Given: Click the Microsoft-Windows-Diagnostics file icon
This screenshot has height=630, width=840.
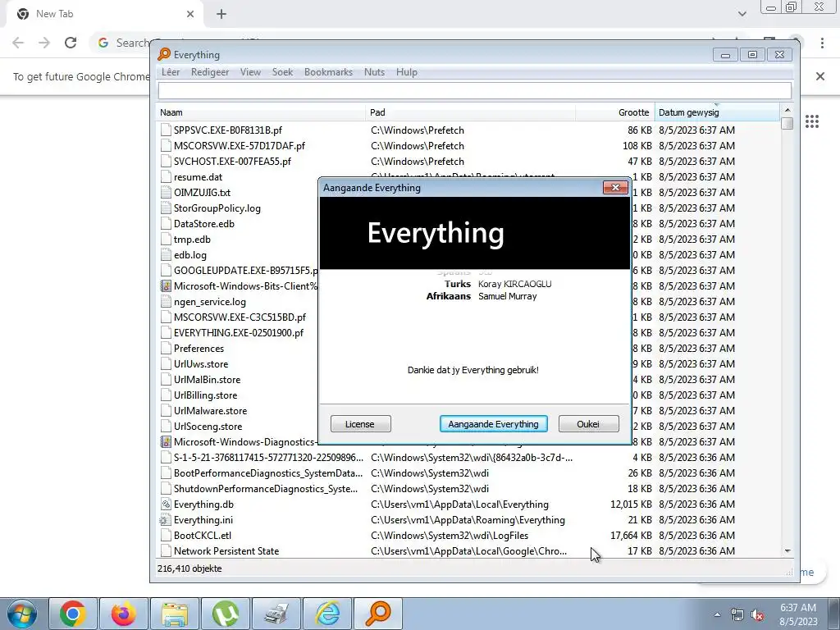Looking at the screenshot, I should pos(166,442).
